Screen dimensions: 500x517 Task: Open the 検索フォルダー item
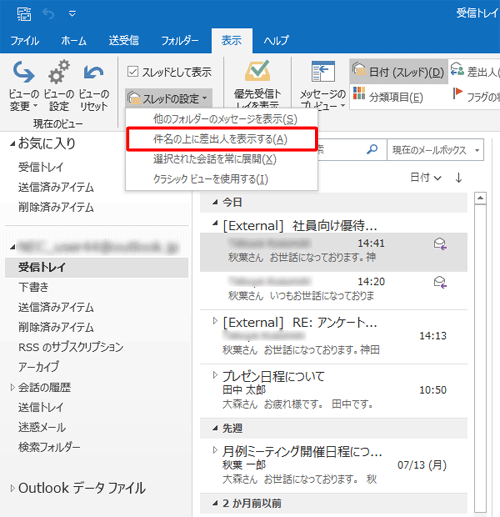[x=49, y=447]
